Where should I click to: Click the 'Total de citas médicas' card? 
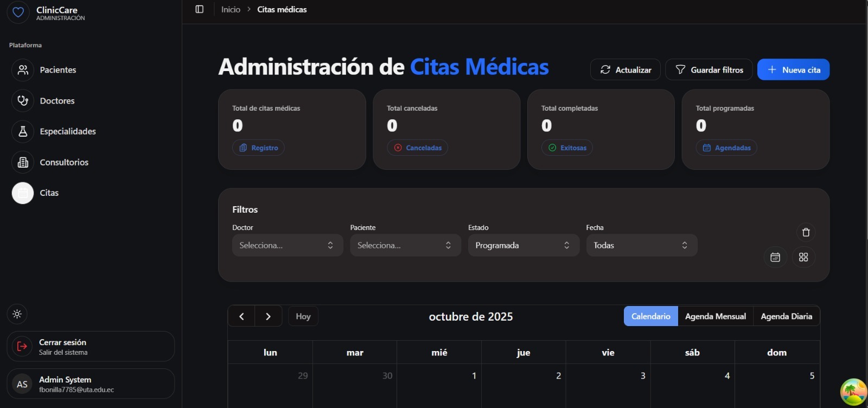click(x=292, y=130)
